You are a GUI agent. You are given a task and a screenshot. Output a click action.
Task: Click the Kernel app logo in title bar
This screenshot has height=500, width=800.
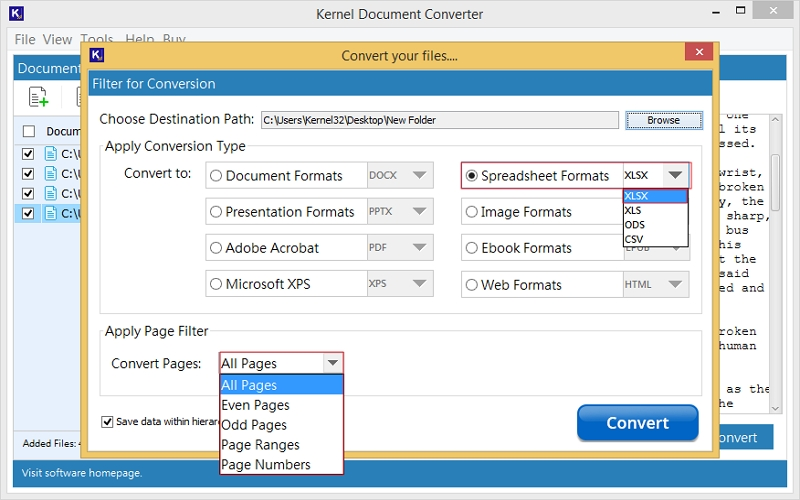pyautogui.click(x=16, y=13)
